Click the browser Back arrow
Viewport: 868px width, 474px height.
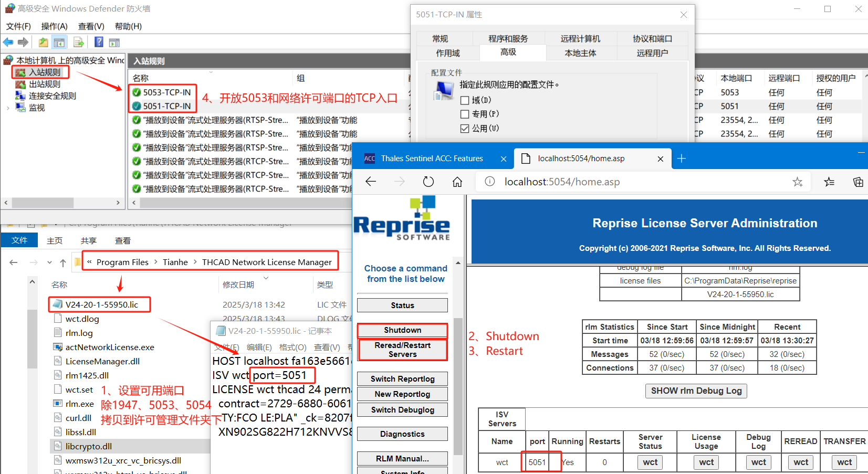click(371, 182)
